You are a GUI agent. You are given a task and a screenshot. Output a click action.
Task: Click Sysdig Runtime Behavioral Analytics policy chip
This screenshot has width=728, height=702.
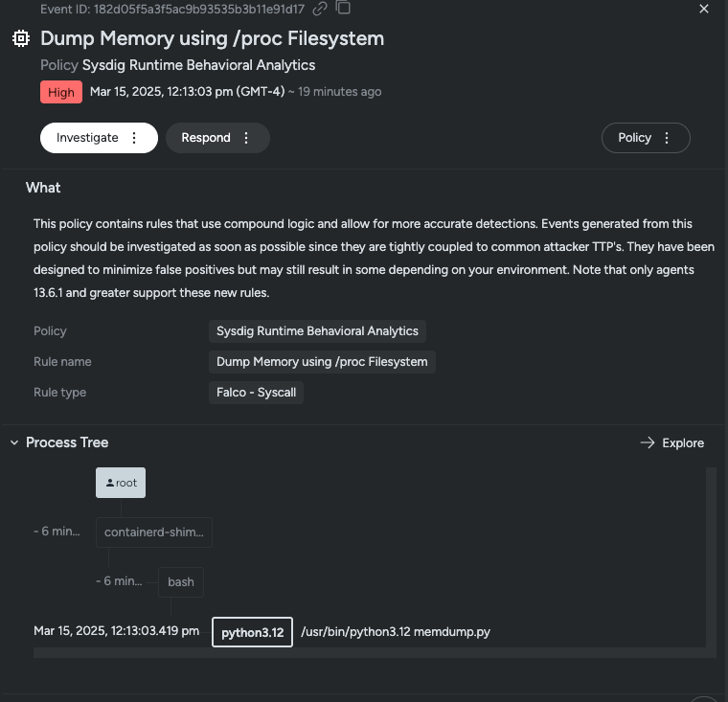point(318,331)
